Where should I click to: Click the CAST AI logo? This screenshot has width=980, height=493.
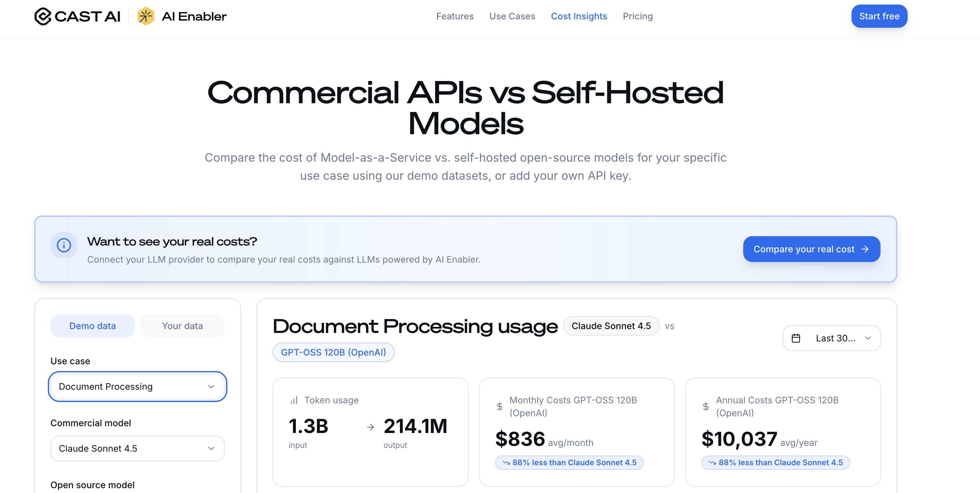tap(77, 16)
